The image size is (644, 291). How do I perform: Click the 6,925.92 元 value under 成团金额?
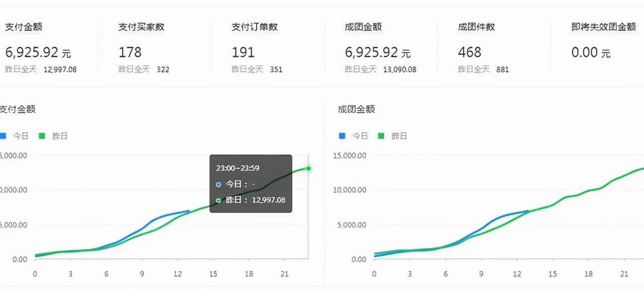tap(378, 52)
